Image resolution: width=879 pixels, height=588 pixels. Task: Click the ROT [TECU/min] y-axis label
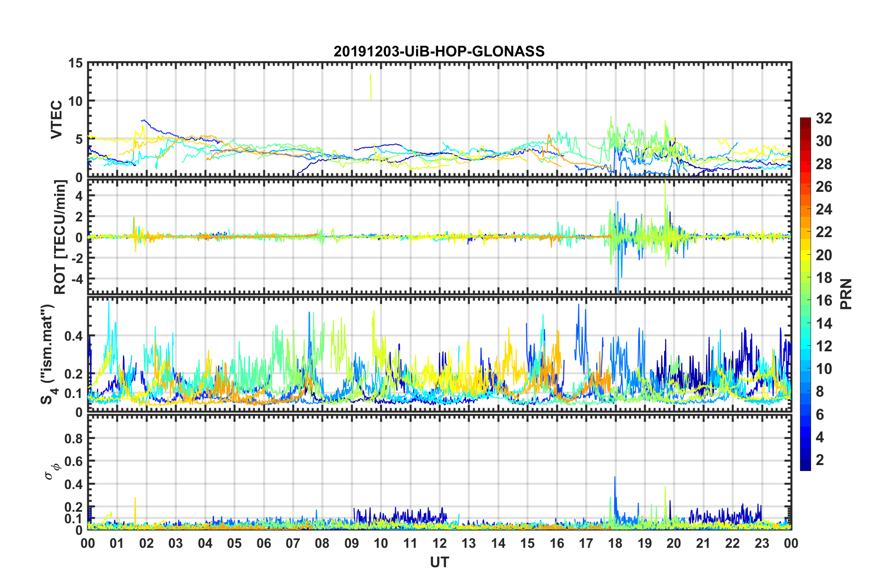pyautogui.click(x=60, y=237)
